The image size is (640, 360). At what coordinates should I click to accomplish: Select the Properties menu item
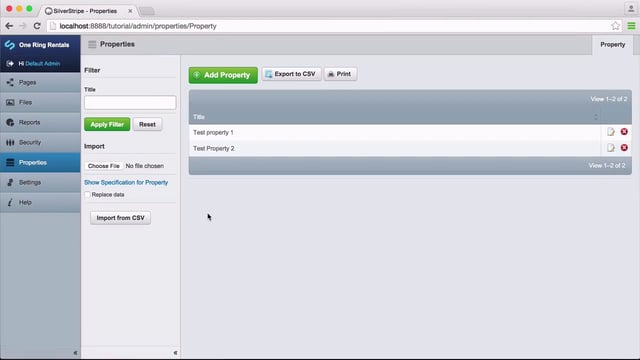[40, 162]
